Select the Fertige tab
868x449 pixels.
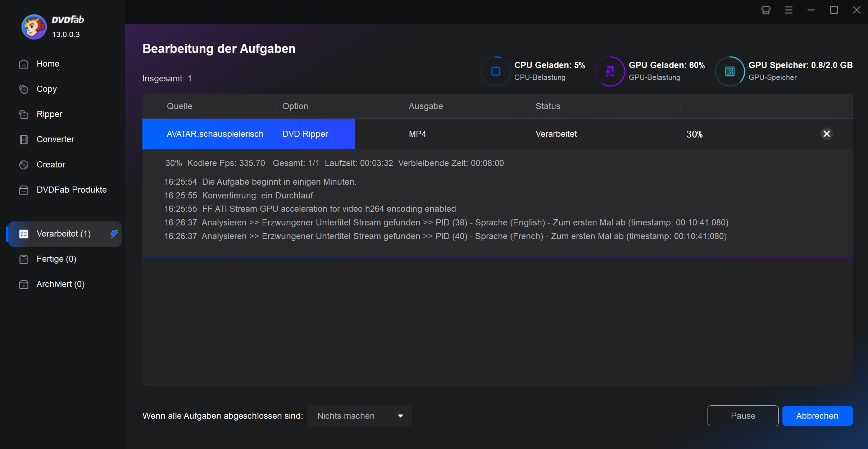[56, 259]
